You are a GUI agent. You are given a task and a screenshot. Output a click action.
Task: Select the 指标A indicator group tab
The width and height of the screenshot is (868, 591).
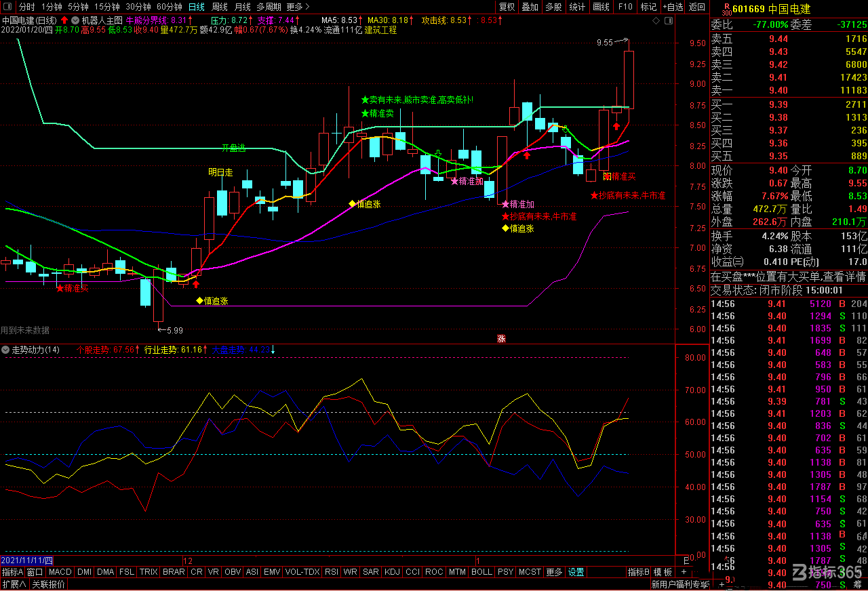[x=12, y=572]
